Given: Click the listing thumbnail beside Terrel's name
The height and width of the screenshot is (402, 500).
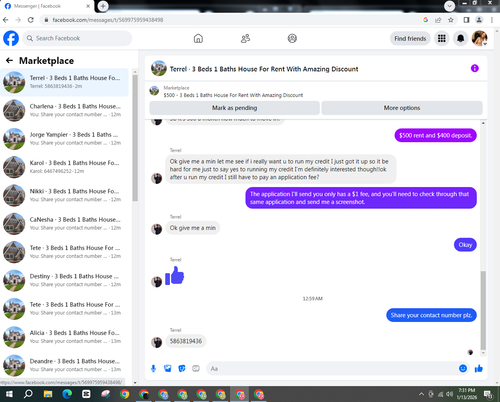Looking at the screenshot, I should (x=159, y=68).
